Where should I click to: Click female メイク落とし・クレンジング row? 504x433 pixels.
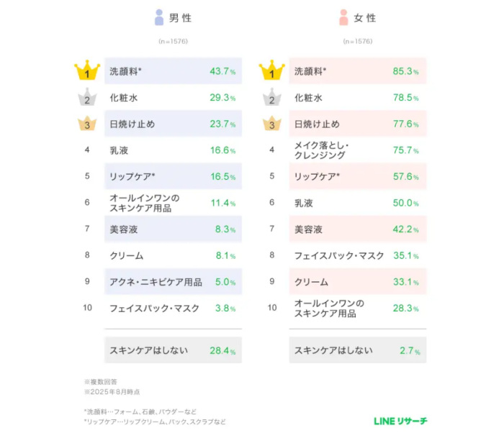pyautogui.click(x=358, y=150)
